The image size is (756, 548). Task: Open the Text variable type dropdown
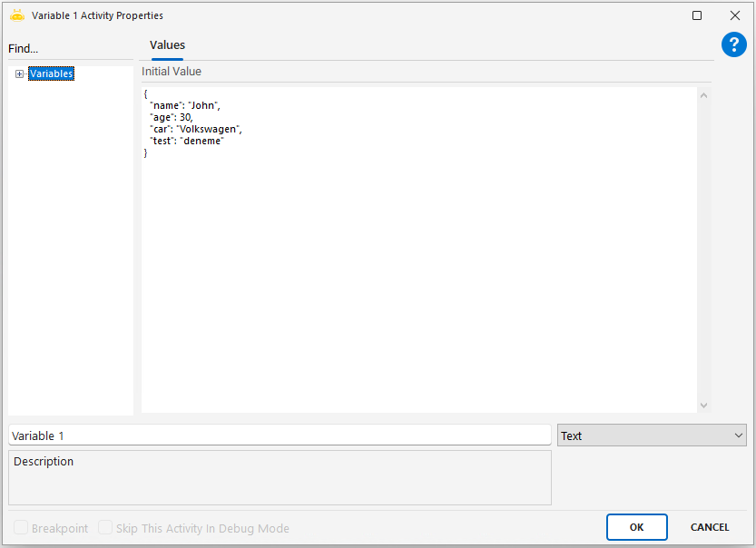click(651, 435)
